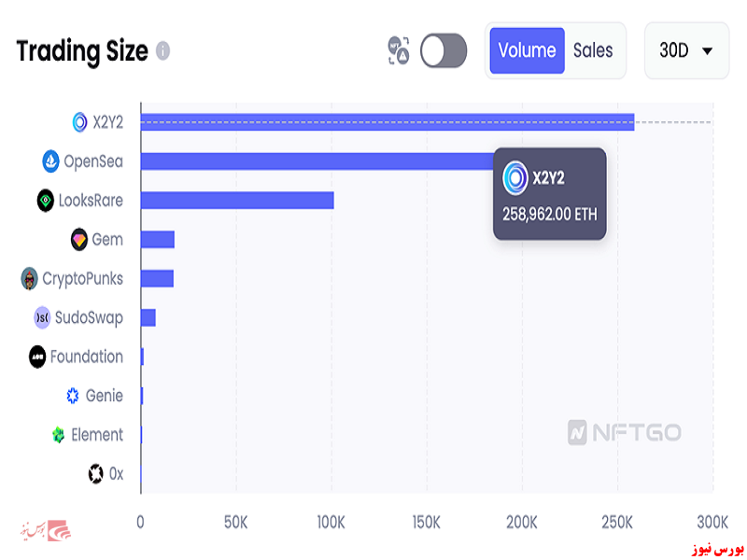Click the OpenSea marketplace logo
Viewport: 747px width, 560px height.
coord(50,161)
